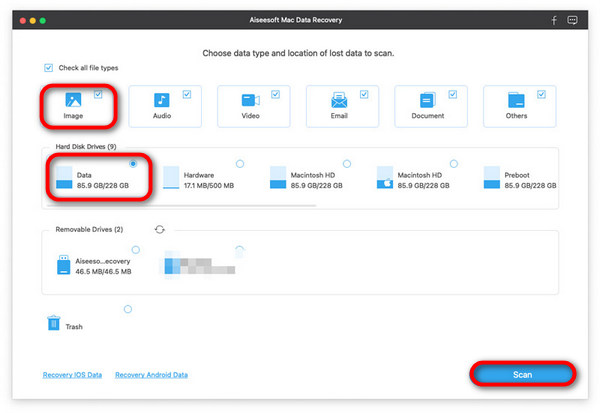Uncheck the Document type checkbox
The width and height of the screenshot is (600, 413).
[453, 94]
